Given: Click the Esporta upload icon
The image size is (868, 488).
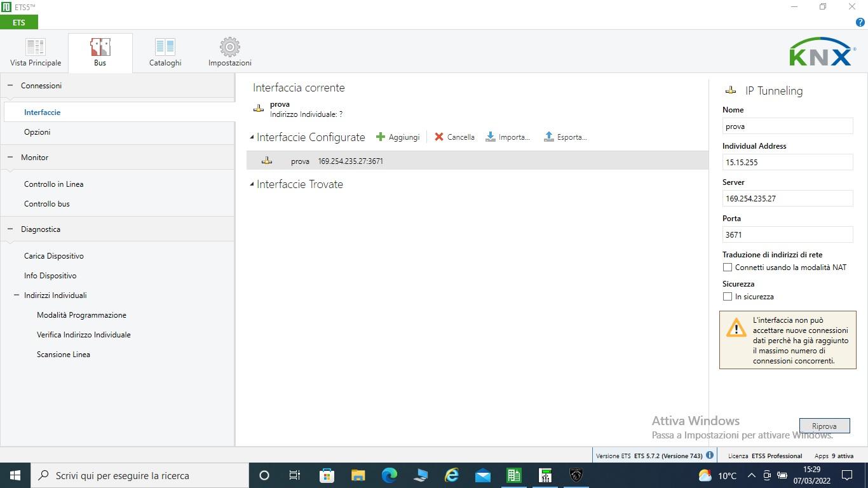Looking at the screenshot, I should tap(549, 137).
